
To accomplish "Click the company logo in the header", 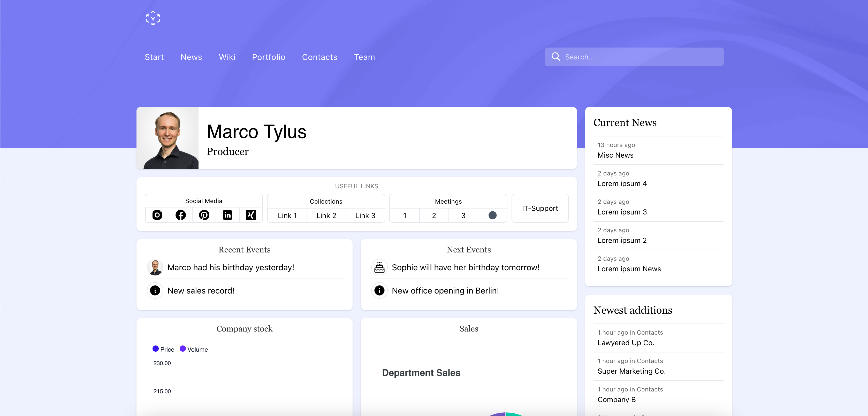I will tap(153, 18).
